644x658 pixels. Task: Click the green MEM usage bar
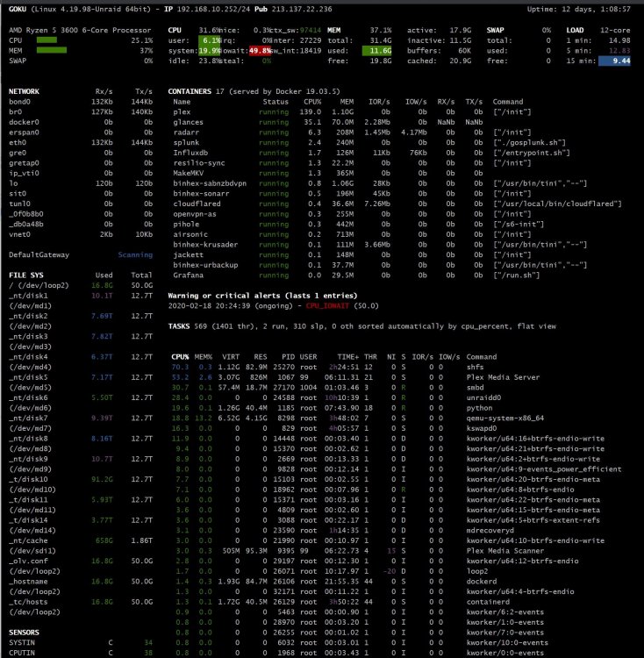click(x=52, y=50)
